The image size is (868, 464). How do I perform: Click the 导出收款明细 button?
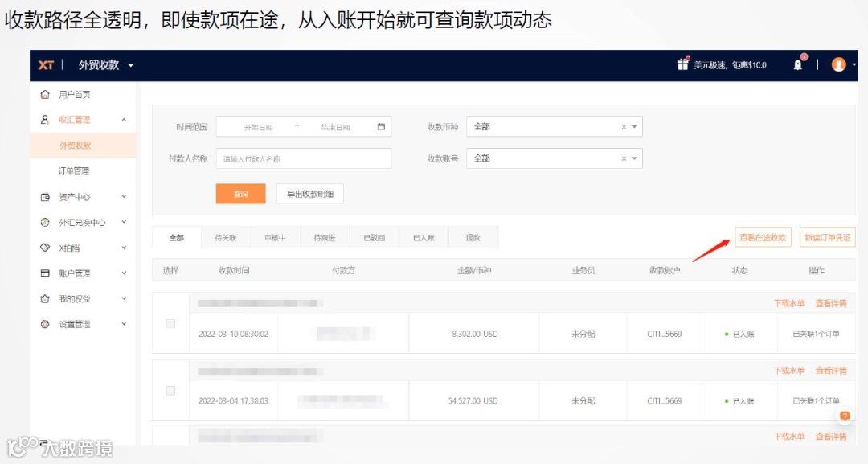[310, 194]
